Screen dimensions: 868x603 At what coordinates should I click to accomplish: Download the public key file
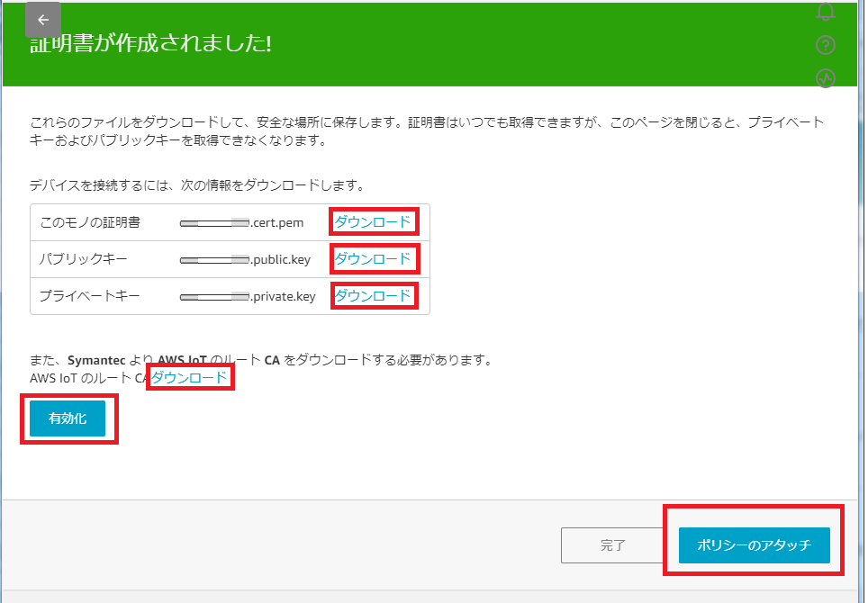coord(372,259)
